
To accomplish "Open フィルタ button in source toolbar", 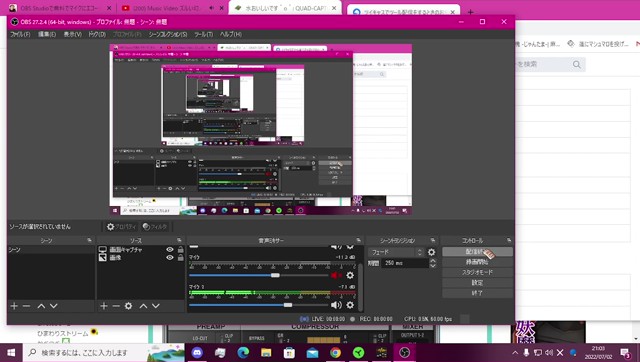I will pos(155,227).
